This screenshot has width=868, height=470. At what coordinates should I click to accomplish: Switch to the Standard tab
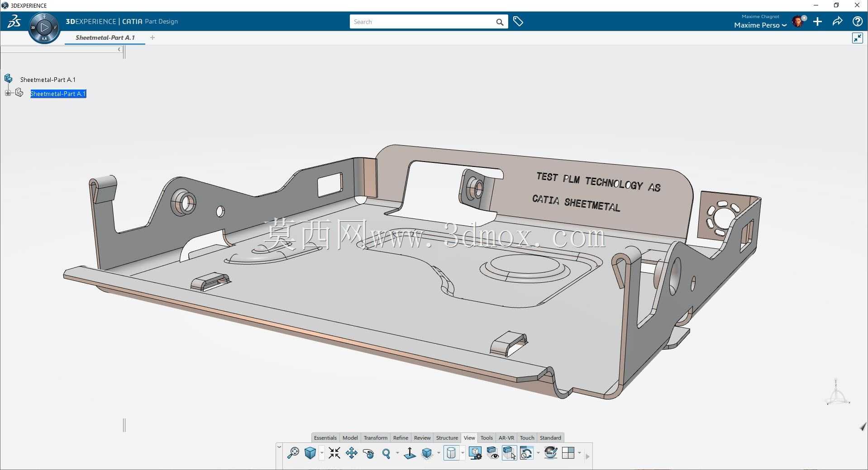pyautogui.click(x=550, y=438)
